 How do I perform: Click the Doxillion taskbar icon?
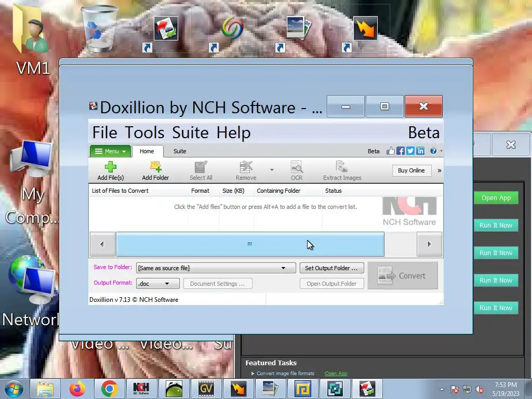pos(367,389)
